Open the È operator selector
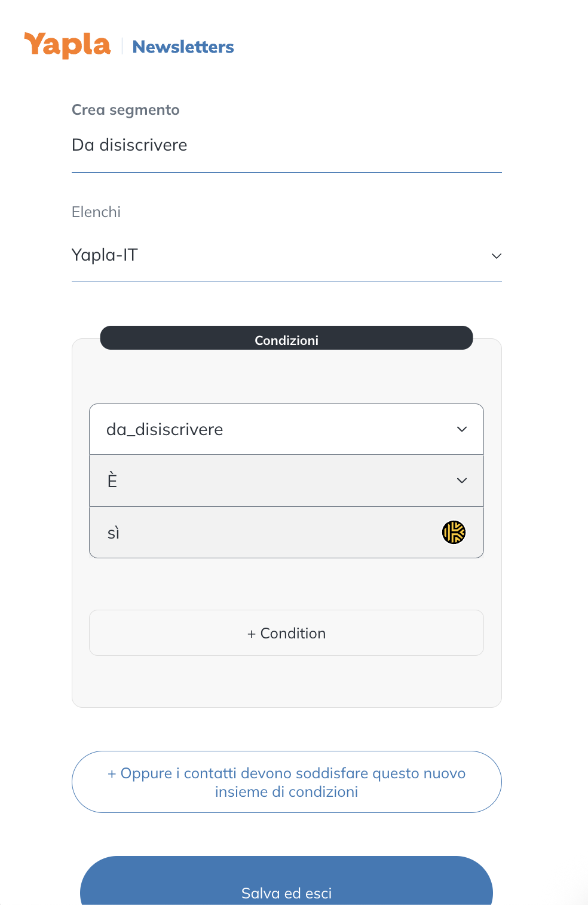Image resolution: width=588 pixels, height=905 pixels. pos(286,481)
